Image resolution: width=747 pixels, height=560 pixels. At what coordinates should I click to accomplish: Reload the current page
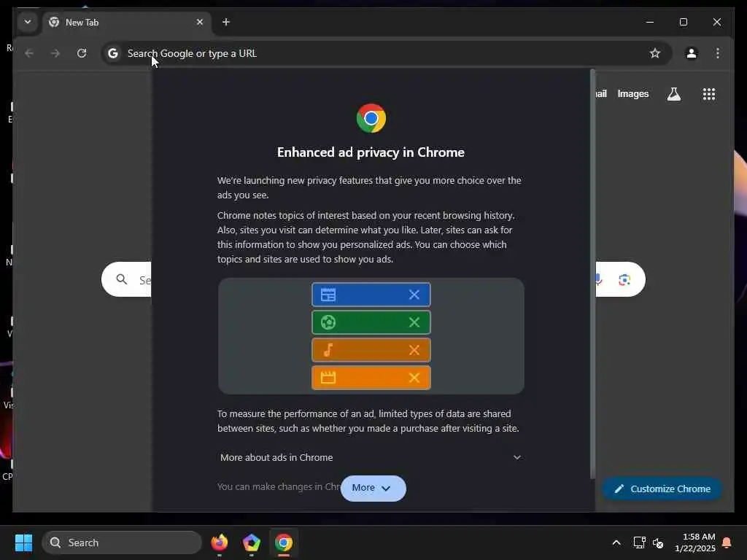[82, 53]
